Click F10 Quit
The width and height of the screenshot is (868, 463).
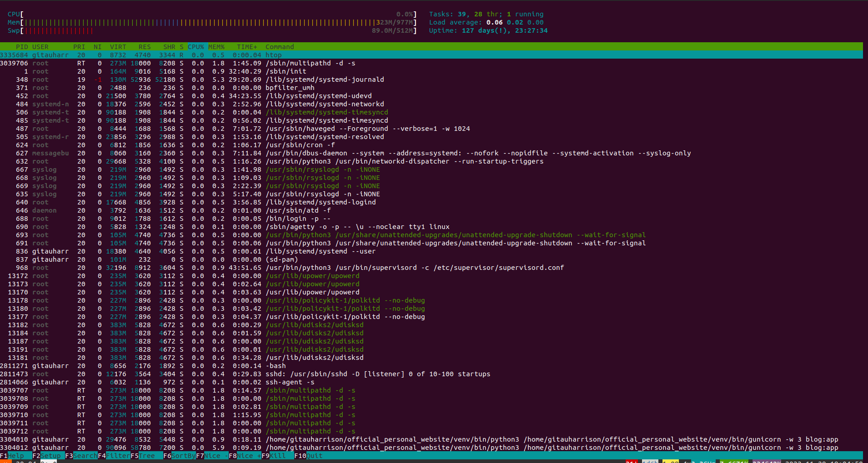click(x=309, y=456)
